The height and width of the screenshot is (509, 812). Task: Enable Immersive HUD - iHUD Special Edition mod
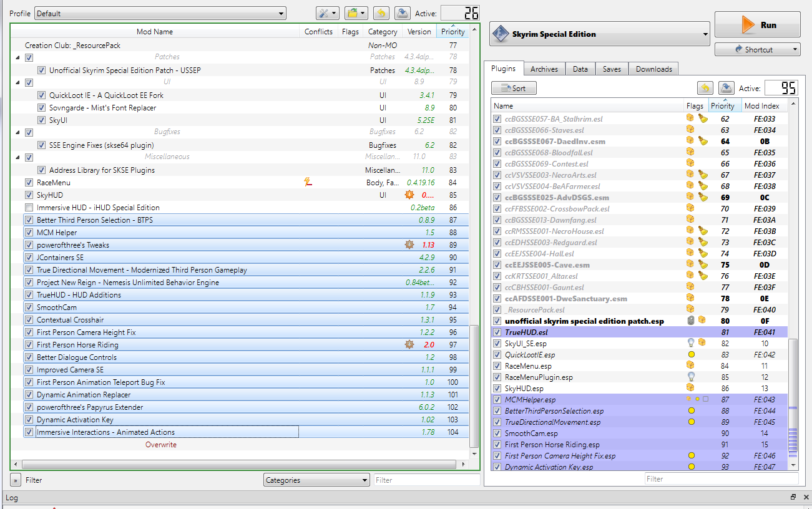(29, 208)
